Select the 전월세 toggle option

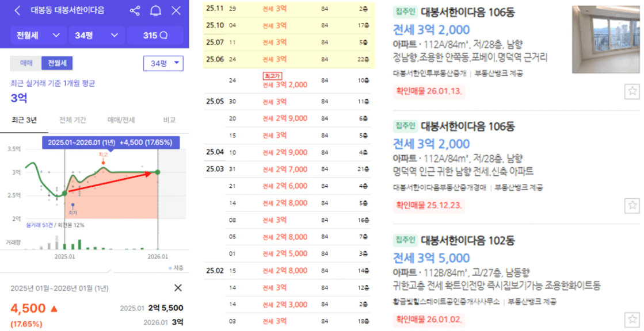[x=57, y=63]
